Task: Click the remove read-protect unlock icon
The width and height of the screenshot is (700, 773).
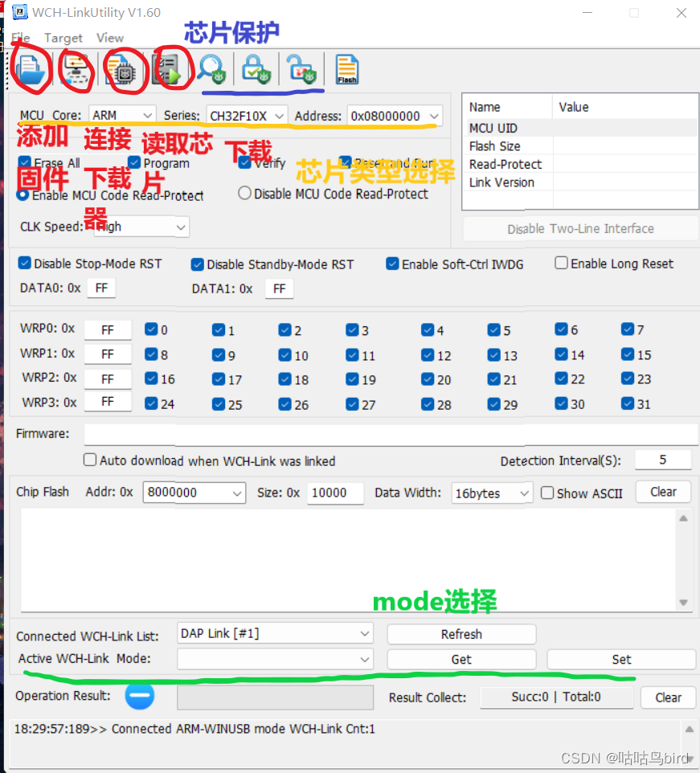Action: point(301,70)
